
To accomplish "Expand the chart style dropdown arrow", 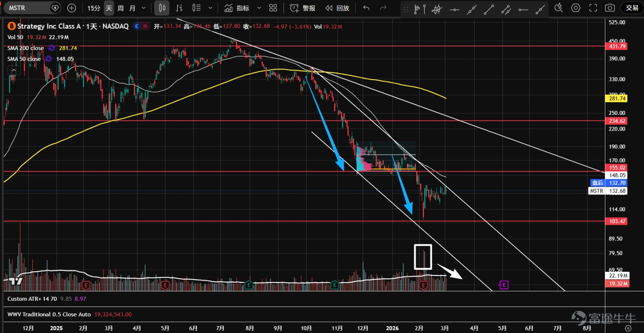I will tap(210, 8).
